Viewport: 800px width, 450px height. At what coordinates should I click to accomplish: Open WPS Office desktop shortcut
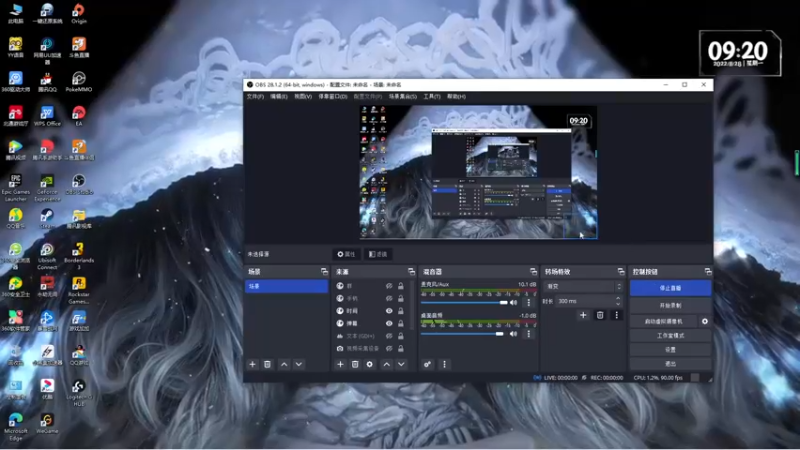point(47,115)
